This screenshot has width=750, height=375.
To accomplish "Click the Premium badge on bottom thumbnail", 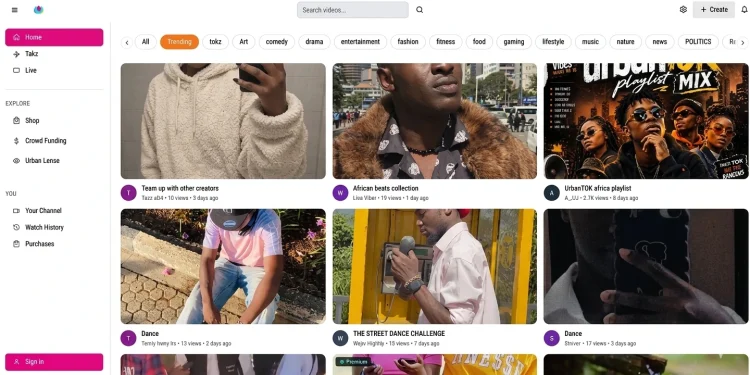I will click(353, 362).
